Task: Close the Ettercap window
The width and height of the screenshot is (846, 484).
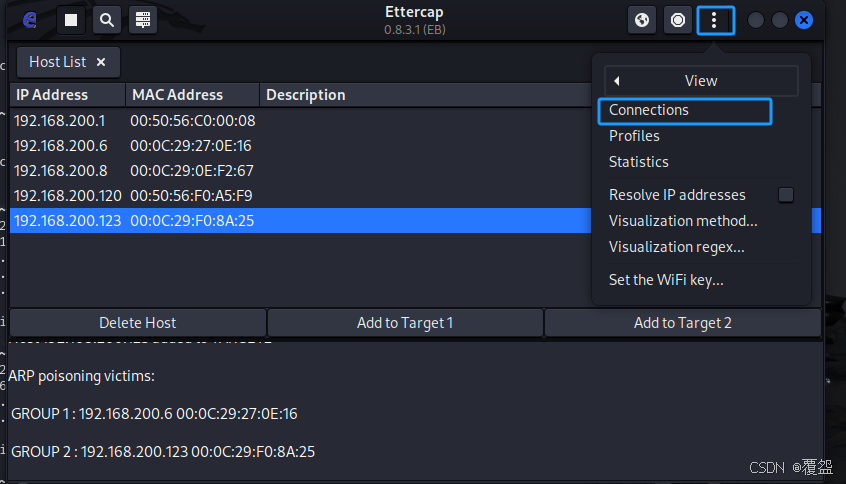Action: tap(804, 21)
